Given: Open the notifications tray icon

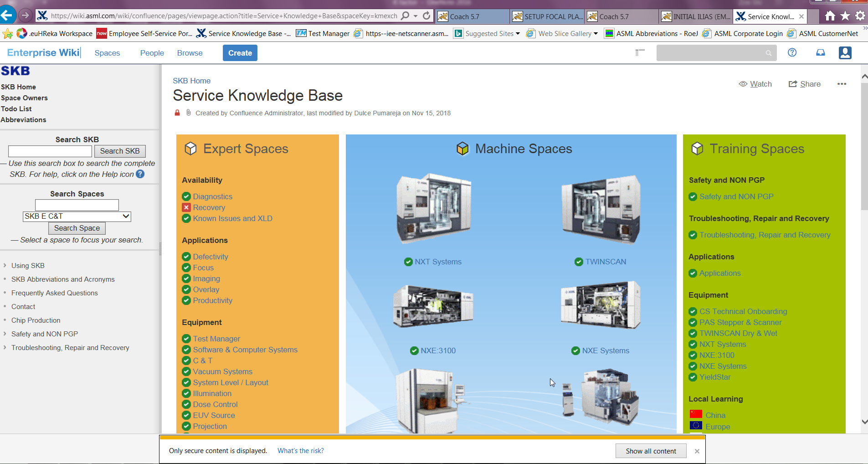Looking at the screenshot, I should 820,53.
